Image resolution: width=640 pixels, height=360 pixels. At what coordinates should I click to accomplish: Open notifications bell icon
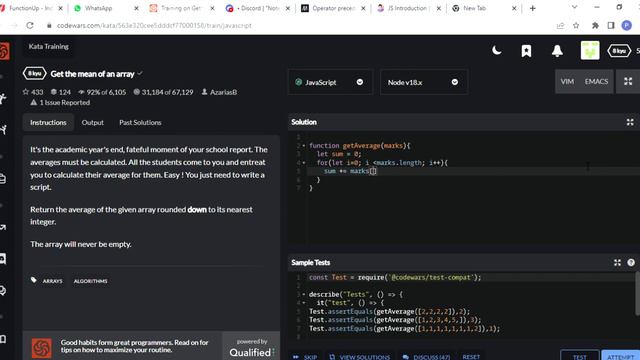557,51
